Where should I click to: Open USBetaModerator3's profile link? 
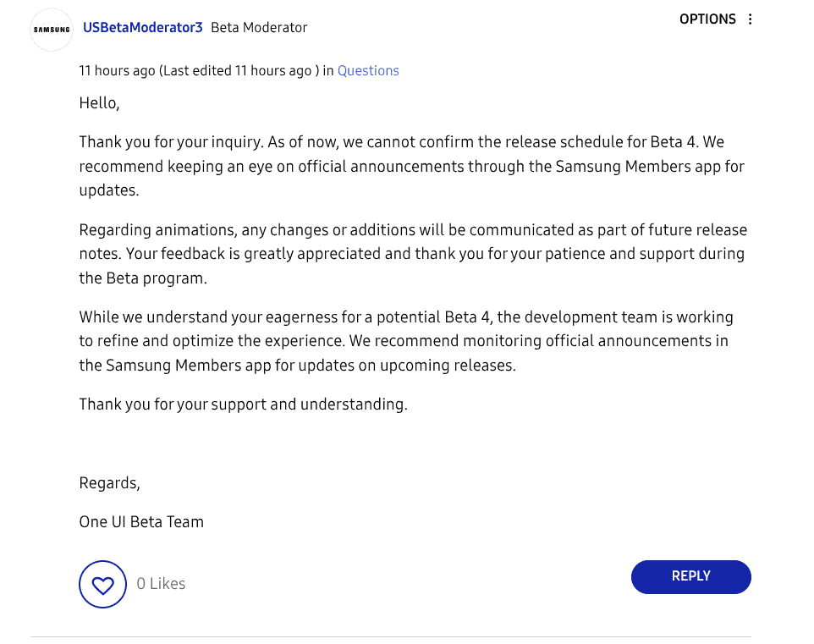142,27
